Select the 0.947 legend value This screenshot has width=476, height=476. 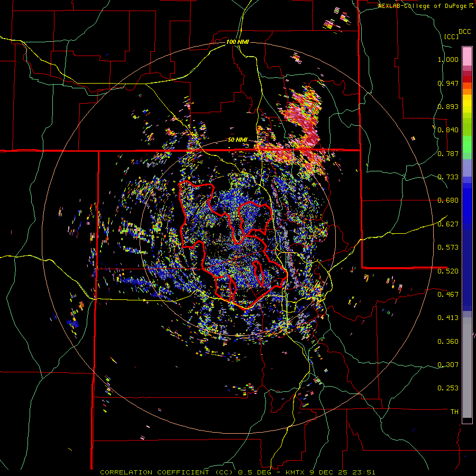pyautogui.click(x=448, y=83)
